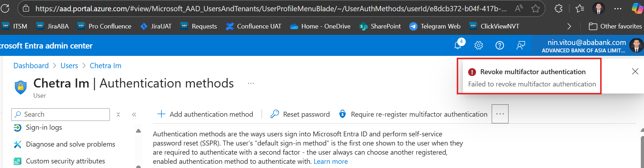
Task: Add this page to favorites star
Action: coord(536,8)
